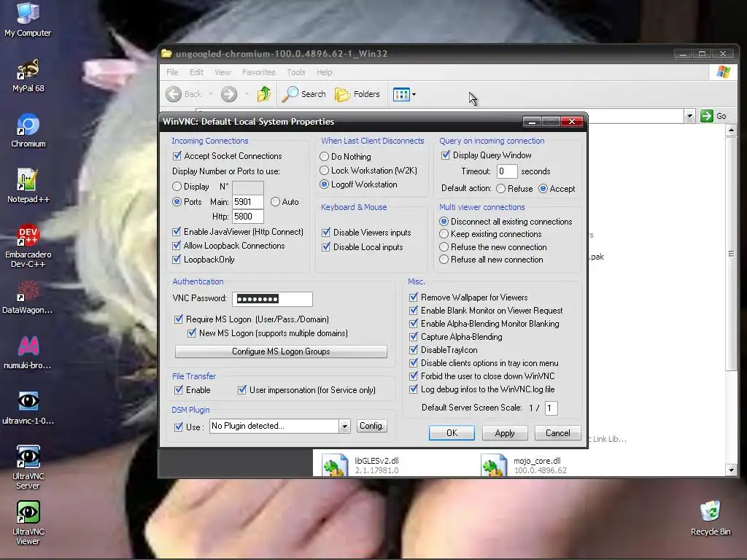
Task: Go up one folder level
Action: coord(264,94)
